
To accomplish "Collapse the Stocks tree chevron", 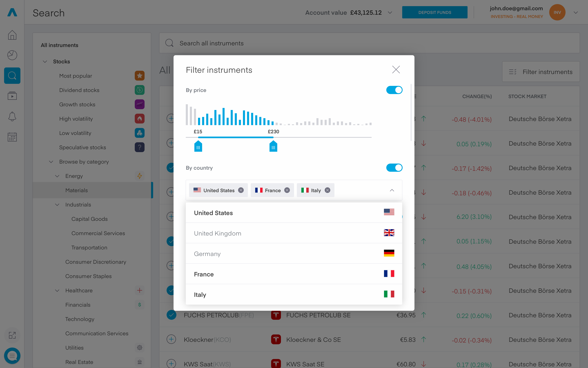I will coord(45,62).
